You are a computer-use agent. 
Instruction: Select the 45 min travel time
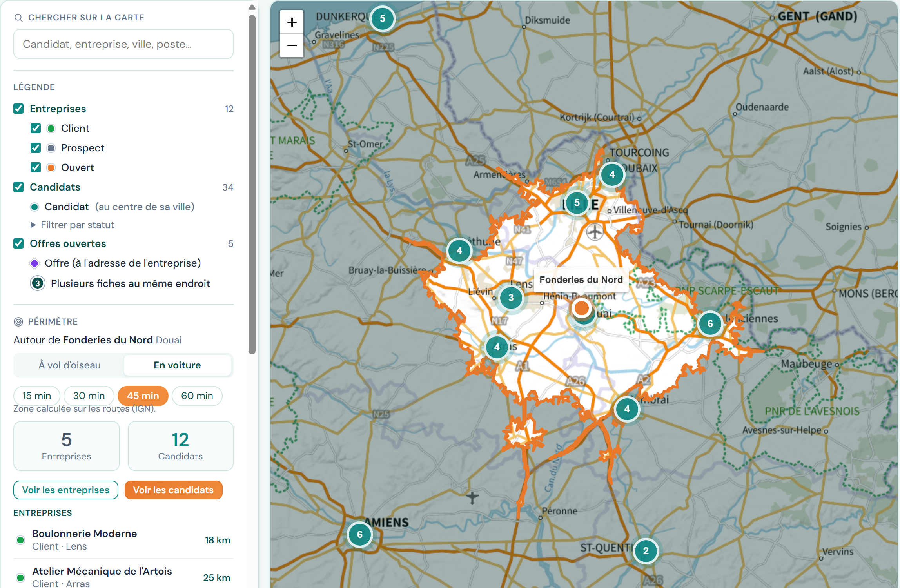click(x=143, y=396)
